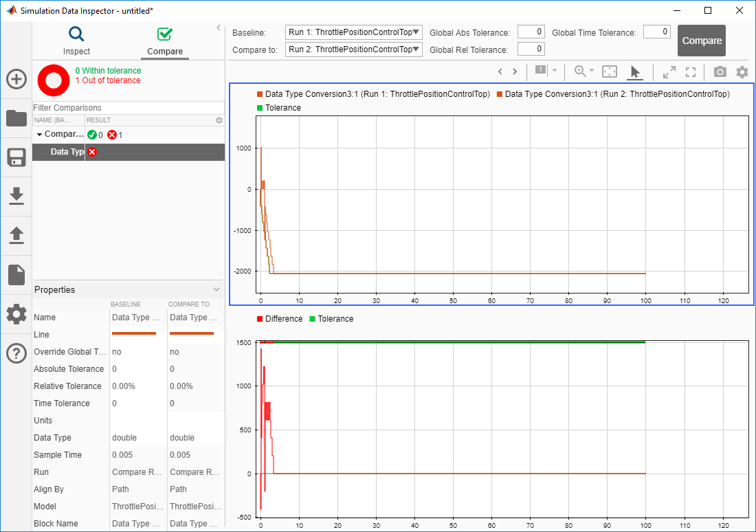Switch to the Inspect tab

pos(76,41)
